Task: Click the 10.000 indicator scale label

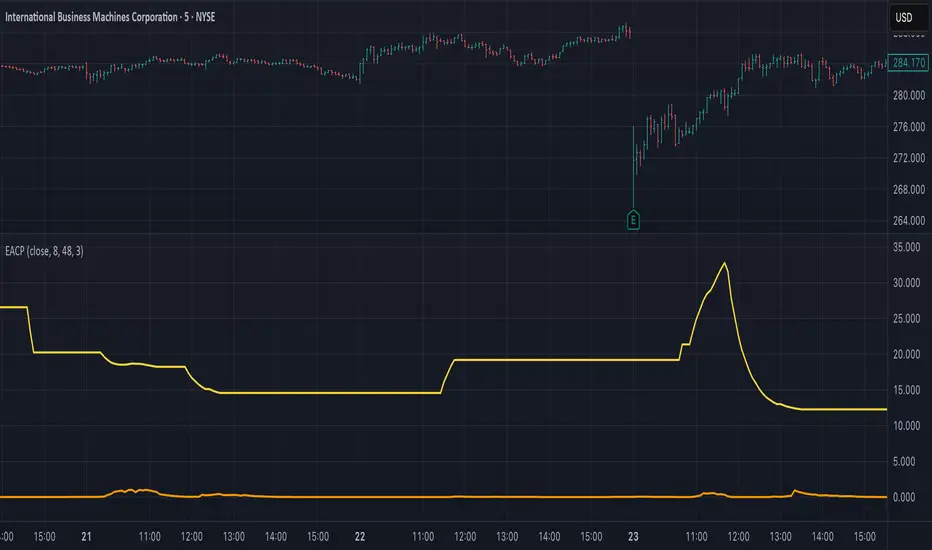Action: tap(909, 426)
